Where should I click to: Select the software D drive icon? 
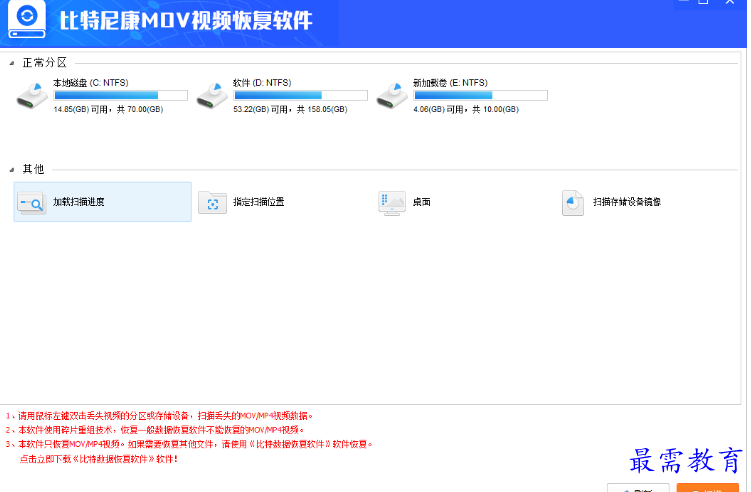pyautogui.click(x=212, y=96)
